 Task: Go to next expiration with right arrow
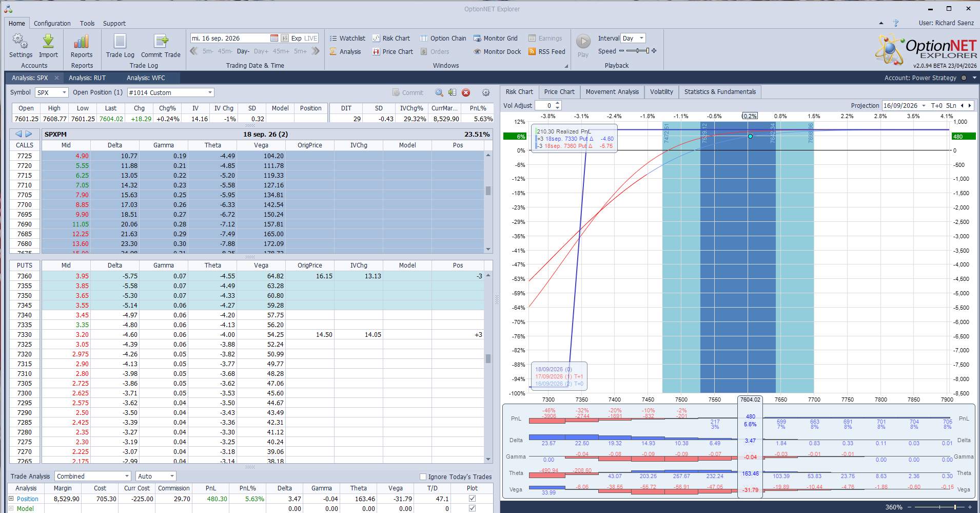tap(29, 134)
